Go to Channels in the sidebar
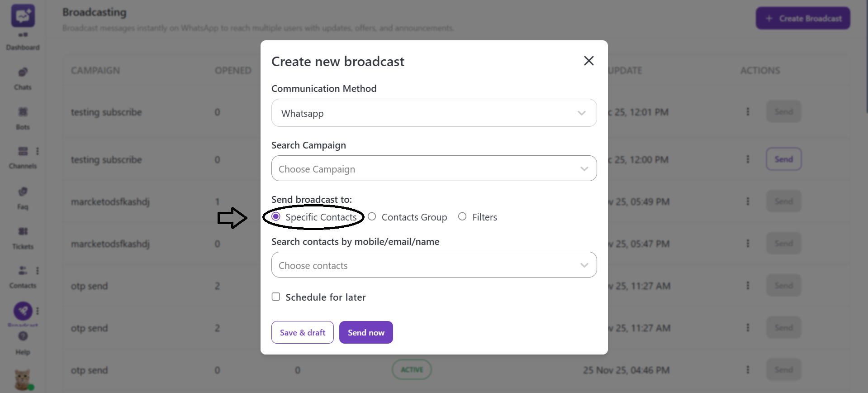 (23, 152)
